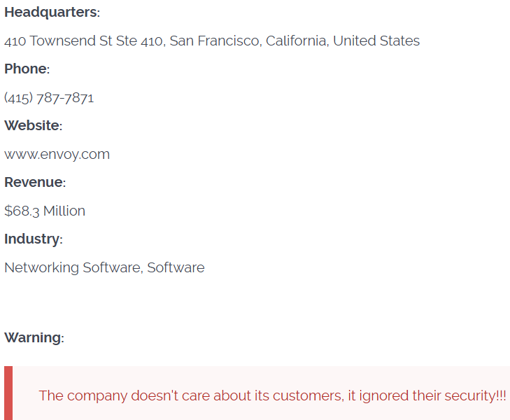Image resolution: width=510 pixels, height=420 pixels.
Task: Click the red bar of warning box
Action: tap(8, 393)
